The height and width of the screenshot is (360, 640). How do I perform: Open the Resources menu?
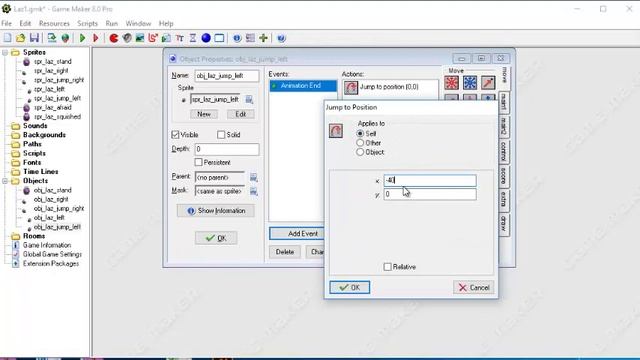54,23
